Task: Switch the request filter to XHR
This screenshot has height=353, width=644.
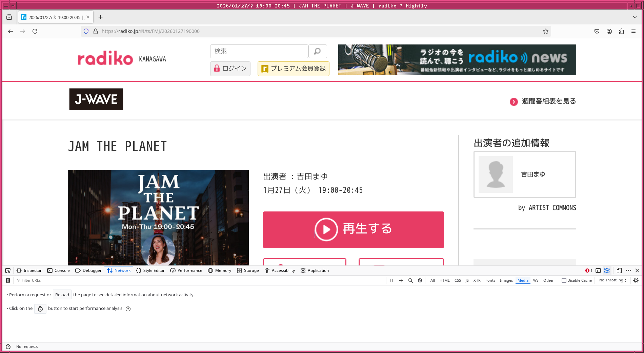Action: tap(477, 280)
